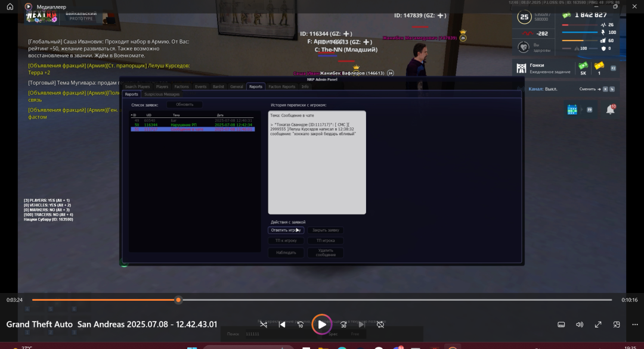Screen dimensions: 644x349
Task: Click the Дата column header
Action: point(220,115)
